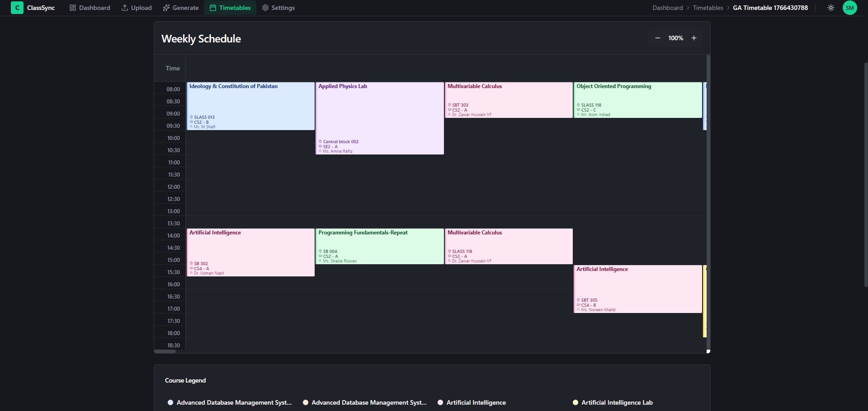Toggle the light/dark theme sun icon
This screenshot has height=411, width=868.
click(831, 8)
